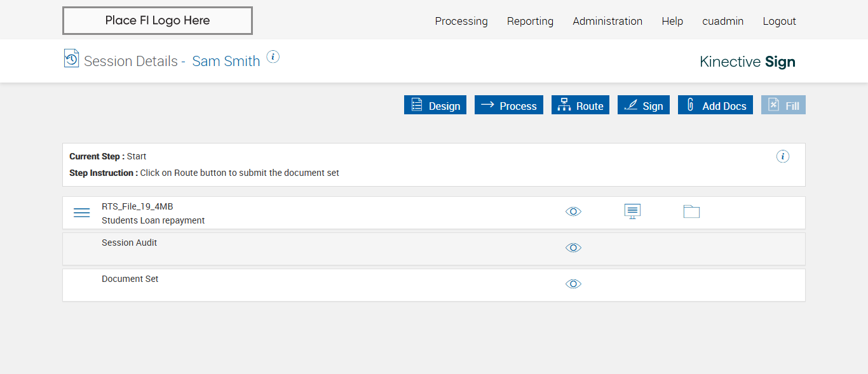The height and width of the screenshot is (374, 868).
Task: Click the hamburger lines icon beside RTS_File_19_4MB
Action: (82, 213)
